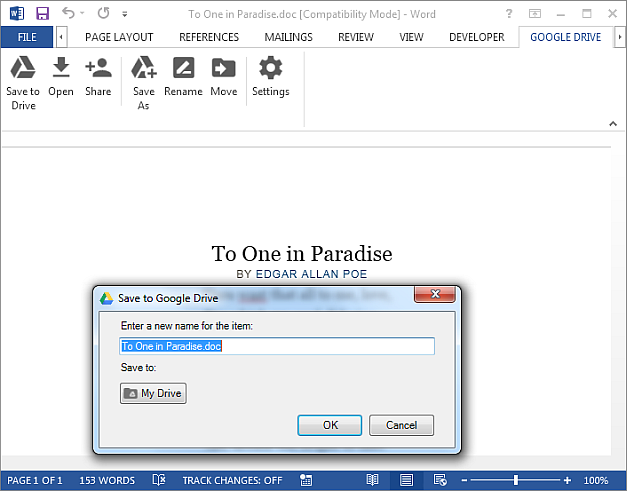Open a file from Google Drive
The image size is (627, 491).
(60, 77)
